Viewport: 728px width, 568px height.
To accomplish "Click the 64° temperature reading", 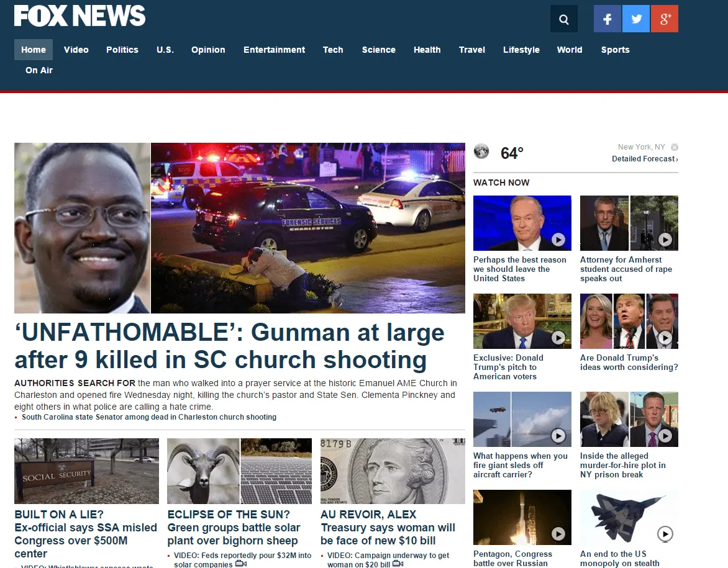I will tap(512, 153).
